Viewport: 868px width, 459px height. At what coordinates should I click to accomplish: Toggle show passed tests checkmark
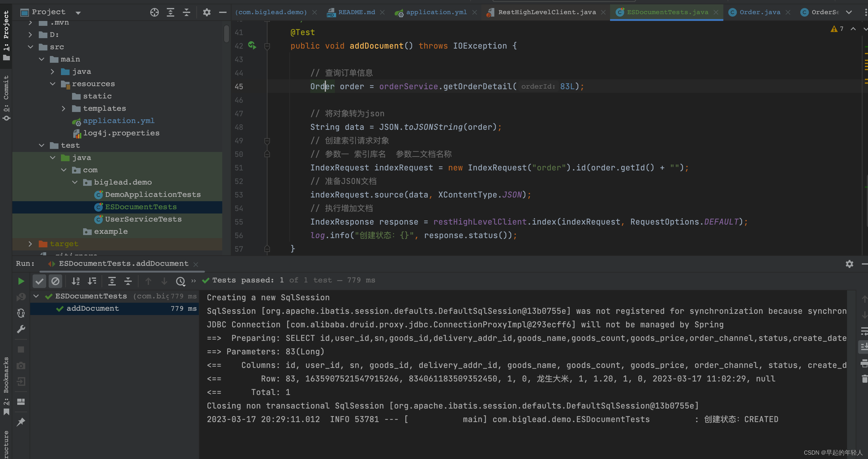[39, 281]
